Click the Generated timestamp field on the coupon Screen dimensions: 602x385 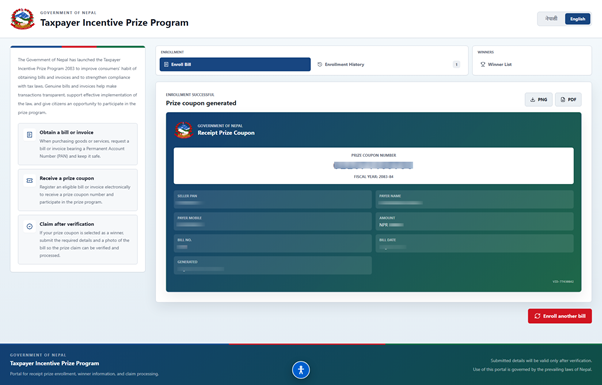[273, 265]
